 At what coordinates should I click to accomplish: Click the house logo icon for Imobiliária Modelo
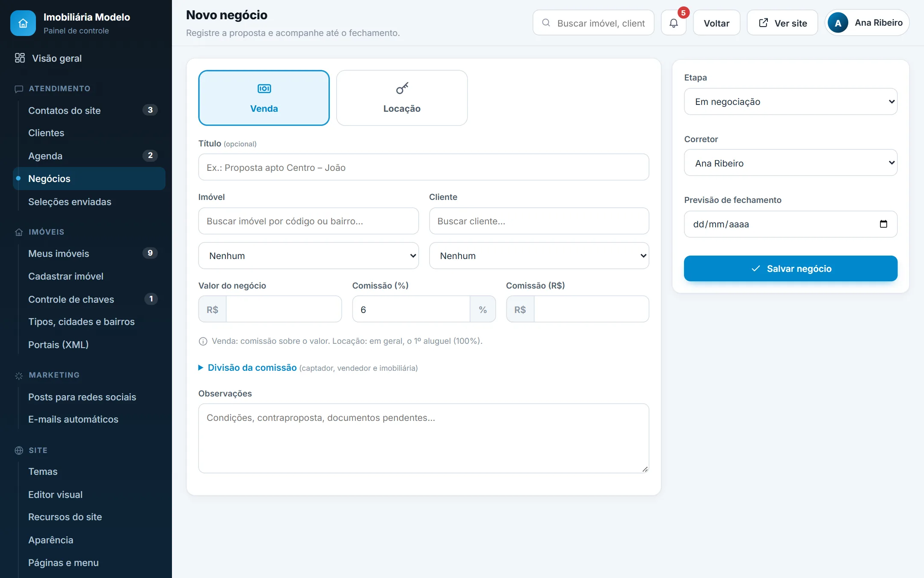pyautogui.click(x=23, y=23)
